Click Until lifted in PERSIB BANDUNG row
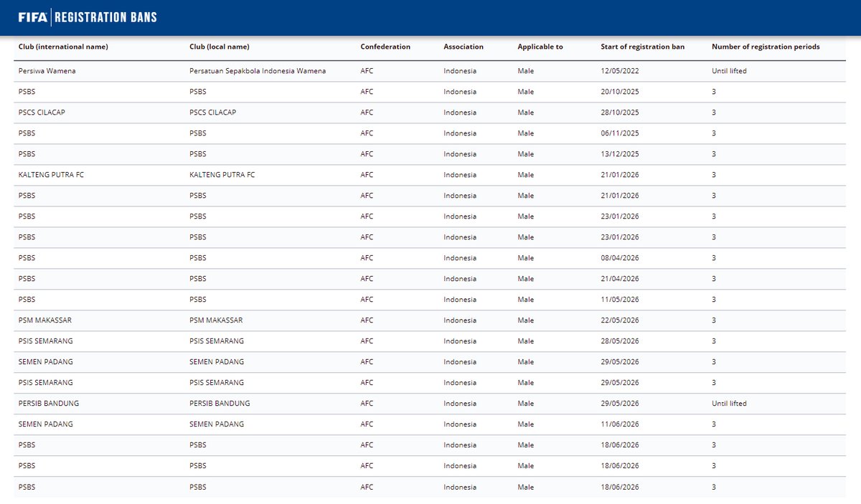The width and height of the screenshot is (861, 504). click(729, 404)
